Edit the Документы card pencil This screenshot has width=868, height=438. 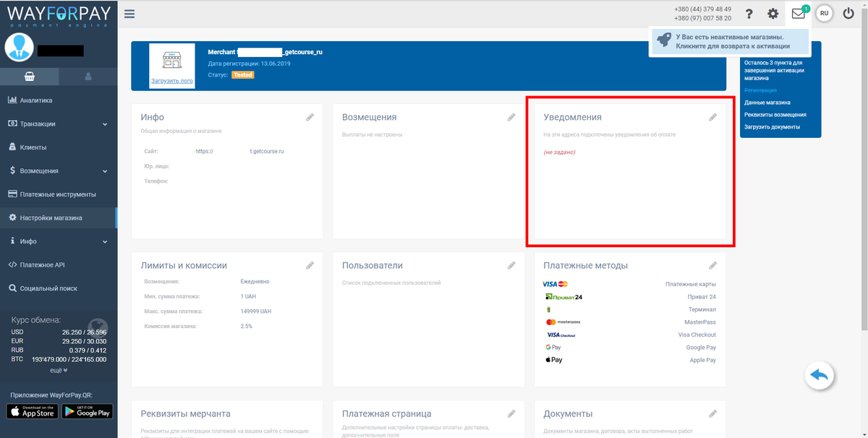pos(712,413)
